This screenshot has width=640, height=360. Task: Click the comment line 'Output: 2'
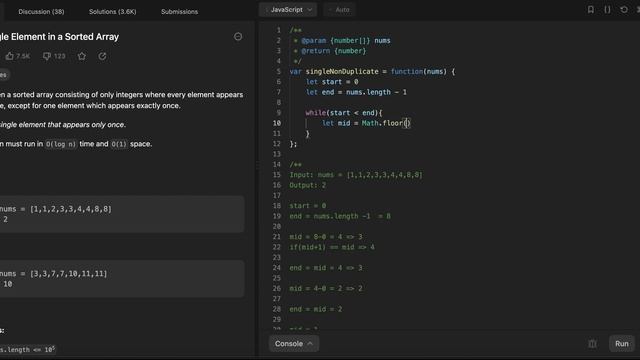308,185
